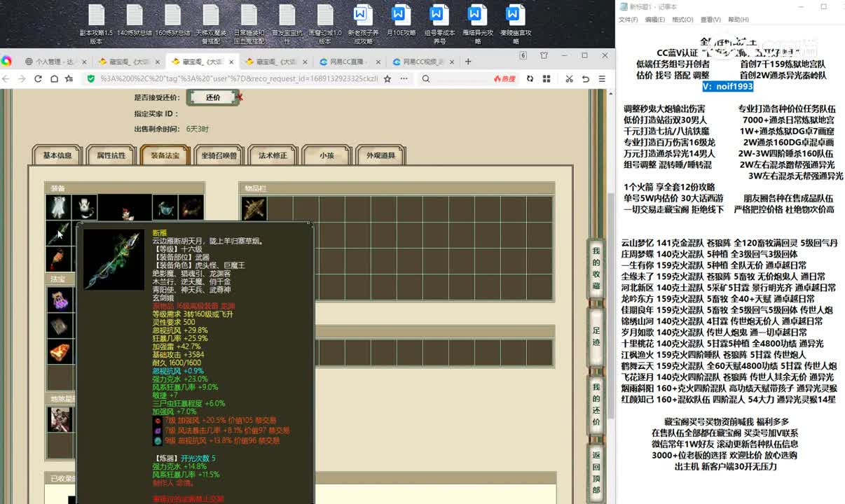Click the browser search box

(x=462, y=79)
